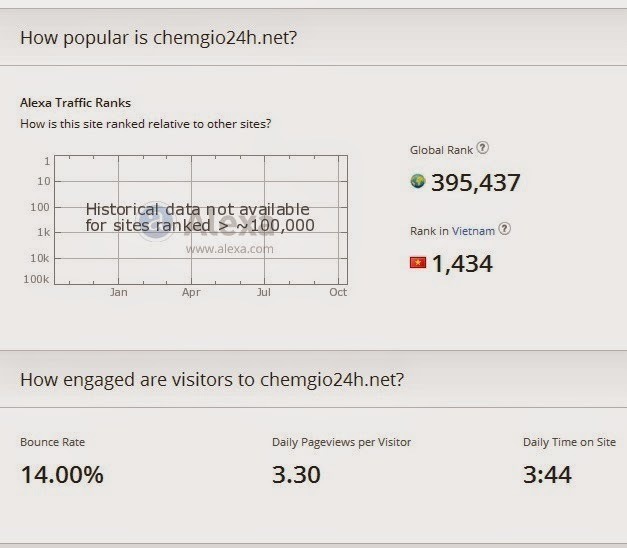Click the "How engaged are visitors" section header
Screen dimensions: 627x548
click(212, 380)
